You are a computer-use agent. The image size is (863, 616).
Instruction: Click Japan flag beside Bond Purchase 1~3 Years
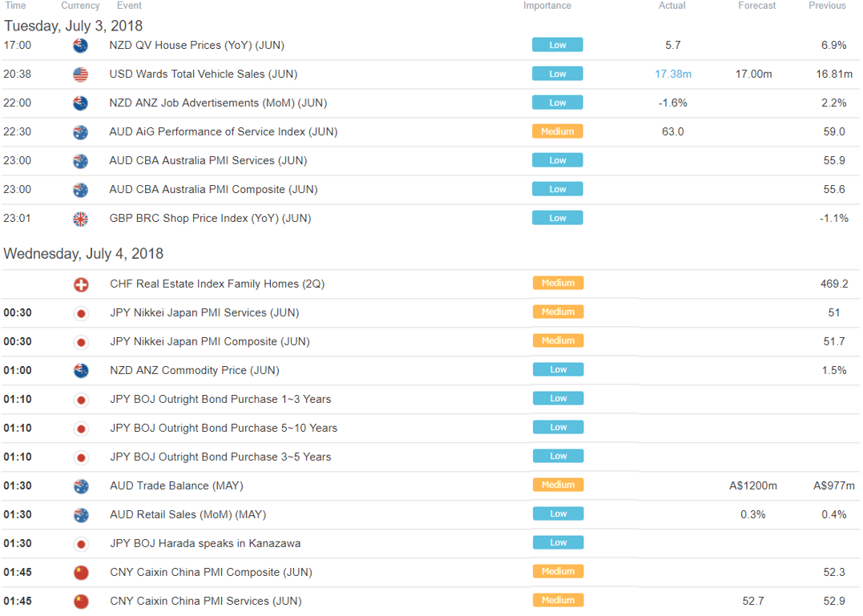tap(81, 400)
